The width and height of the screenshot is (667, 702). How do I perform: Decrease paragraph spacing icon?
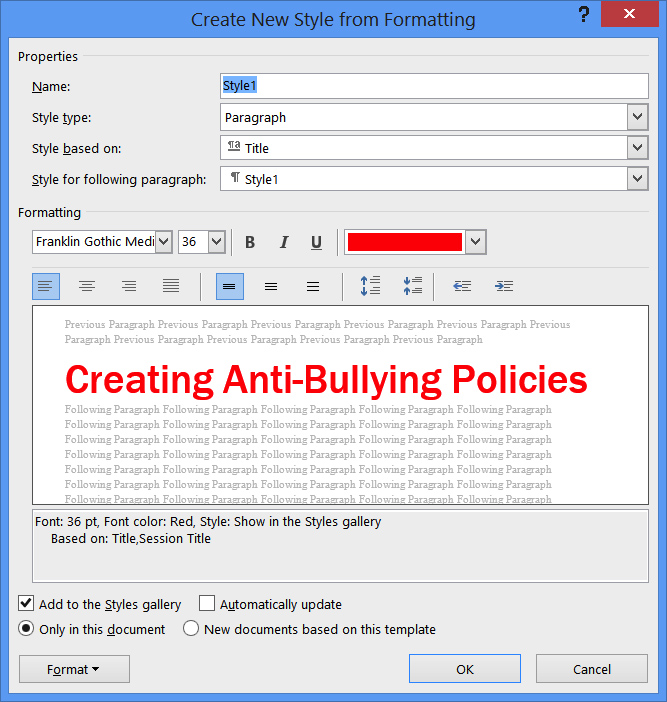pyautogui.click(x=412, y=286)
